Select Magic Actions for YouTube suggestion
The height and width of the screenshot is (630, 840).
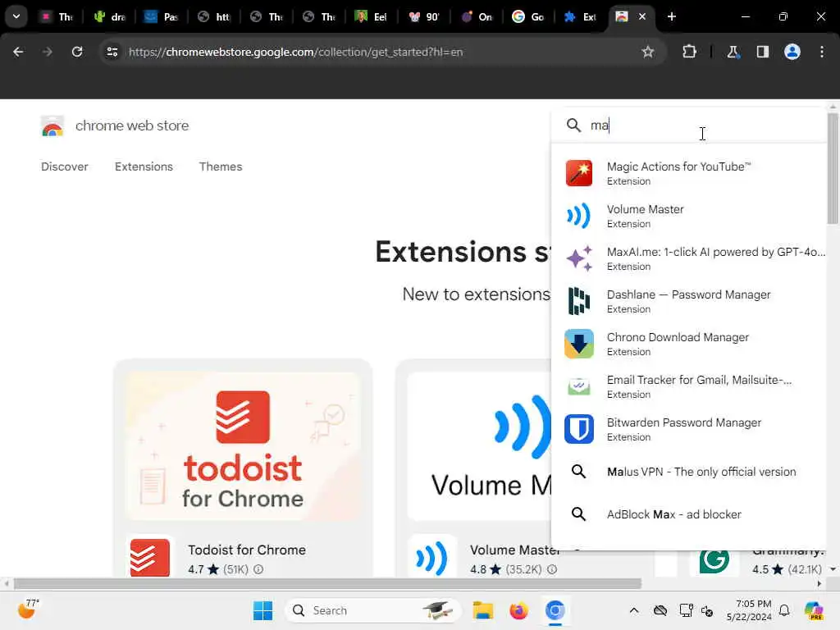[688, 173]
